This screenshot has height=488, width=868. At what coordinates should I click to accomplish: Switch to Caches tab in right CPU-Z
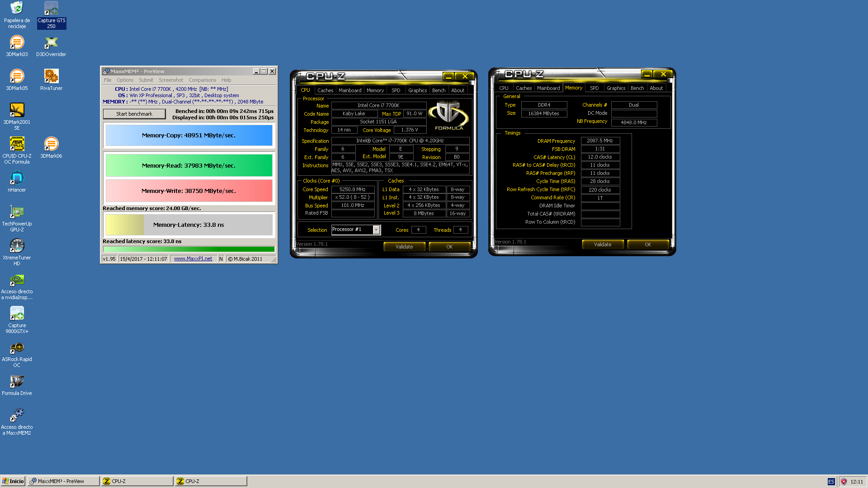(x=524, y=88)
